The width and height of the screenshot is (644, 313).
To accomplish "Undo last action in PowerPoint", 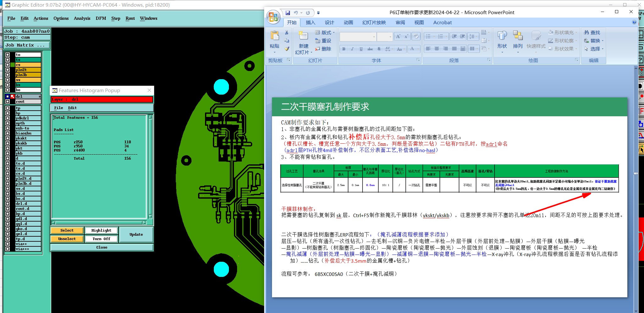I will pyautogui.click(x=296, y=13).
